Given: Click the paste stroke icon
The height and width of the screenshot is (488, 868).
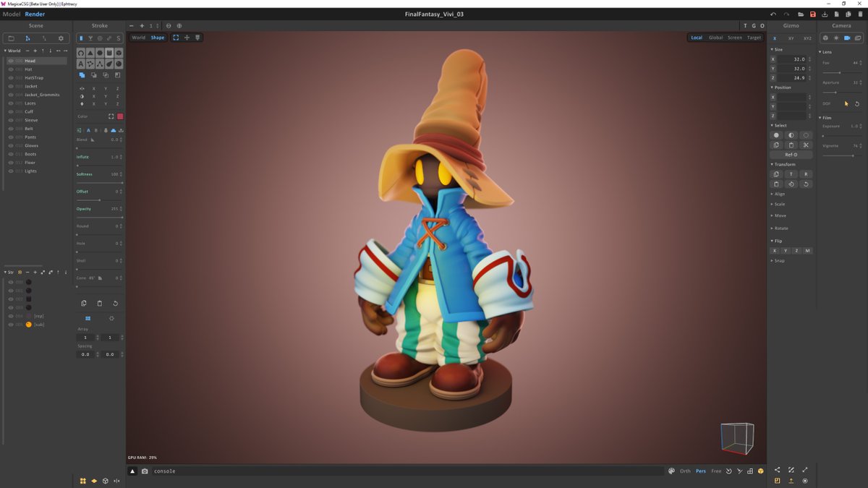Looking at the screenshot, I should point(99,303).
